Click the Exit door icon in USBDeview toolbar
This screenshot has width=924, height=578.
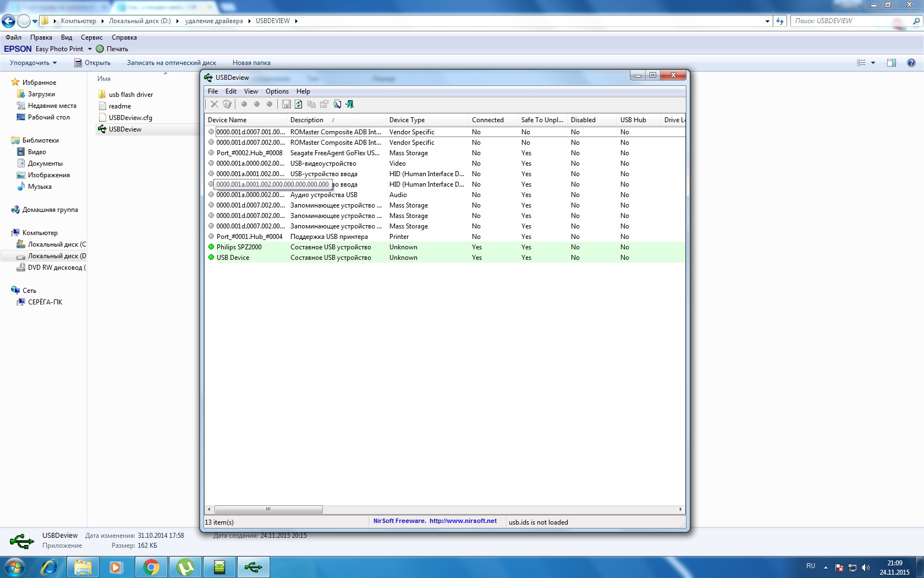[x=349, y=104]
